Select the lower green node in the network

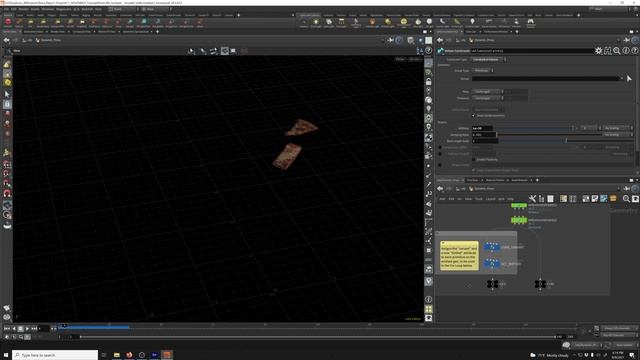tap(519, 220)
